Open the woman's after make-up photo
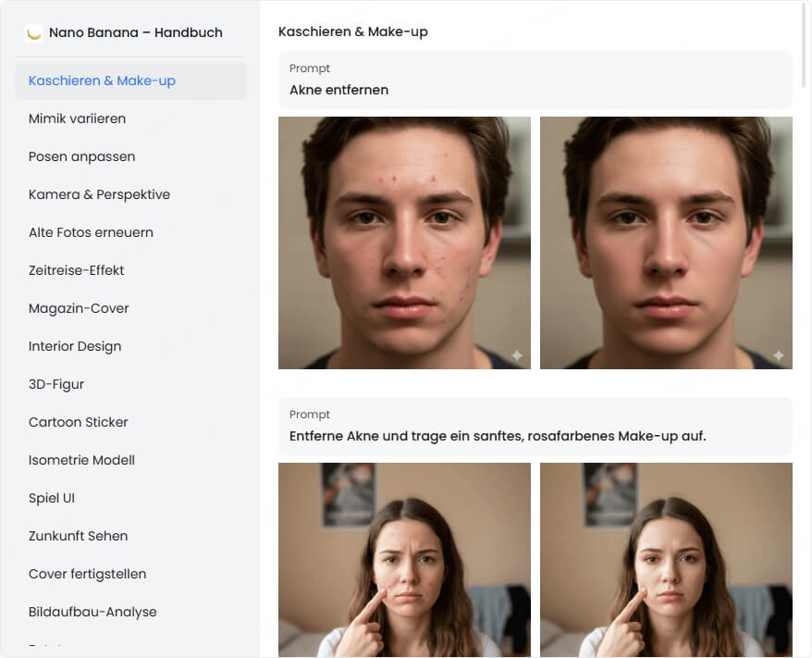This screenshot has height=658, width=812. pyautogui.click(x=666, y=559)
